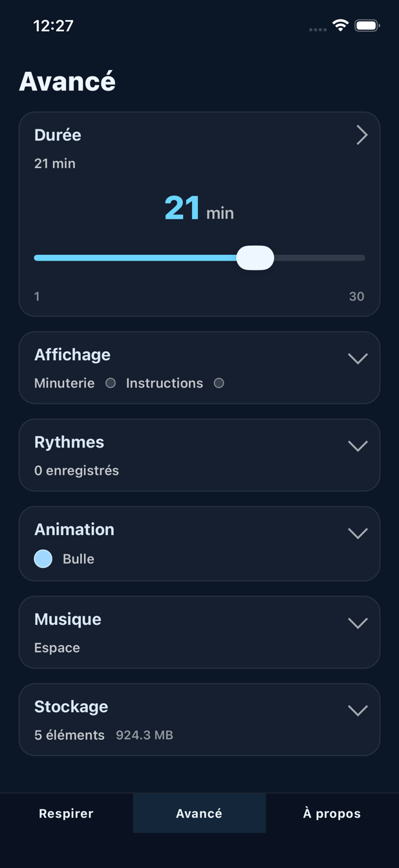The image size is (399, 868).
Task: Open the Durée detail chevron
Action: [361, 135]
